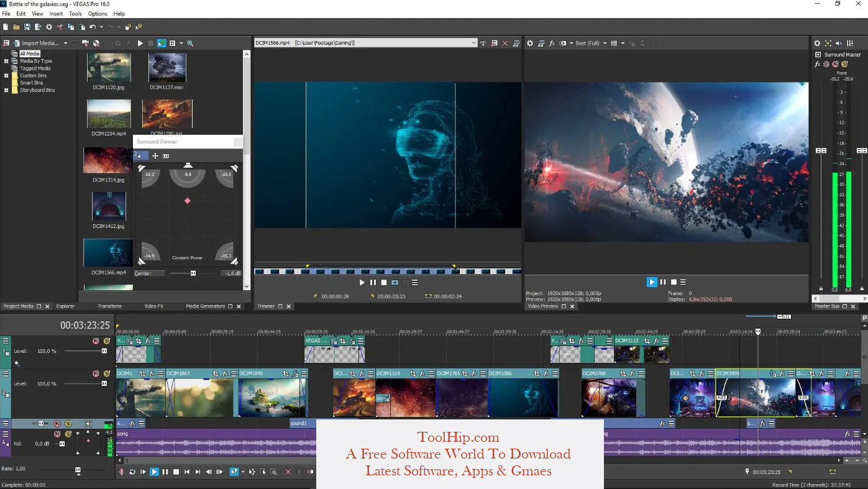The image size is (868, 489).
Task: Solo the Surround Master bus
Action: click(844, 64)
